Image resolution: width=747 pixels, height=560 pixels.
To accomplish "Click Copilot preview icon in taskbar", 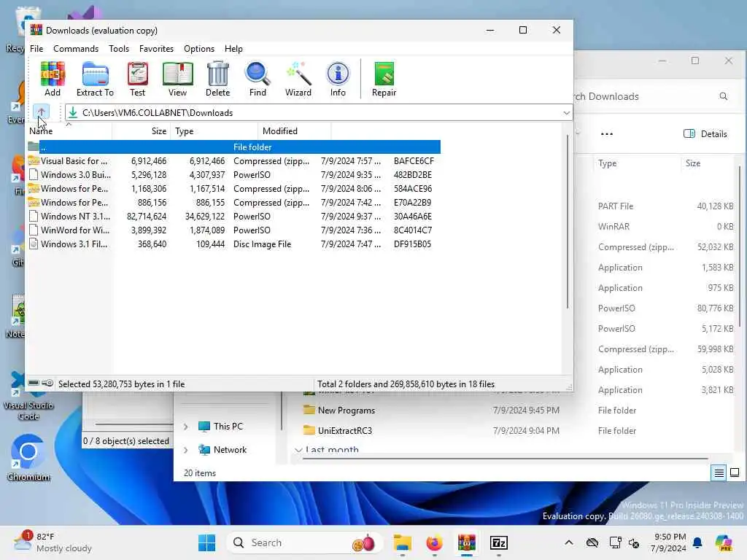I will [723, 542].
